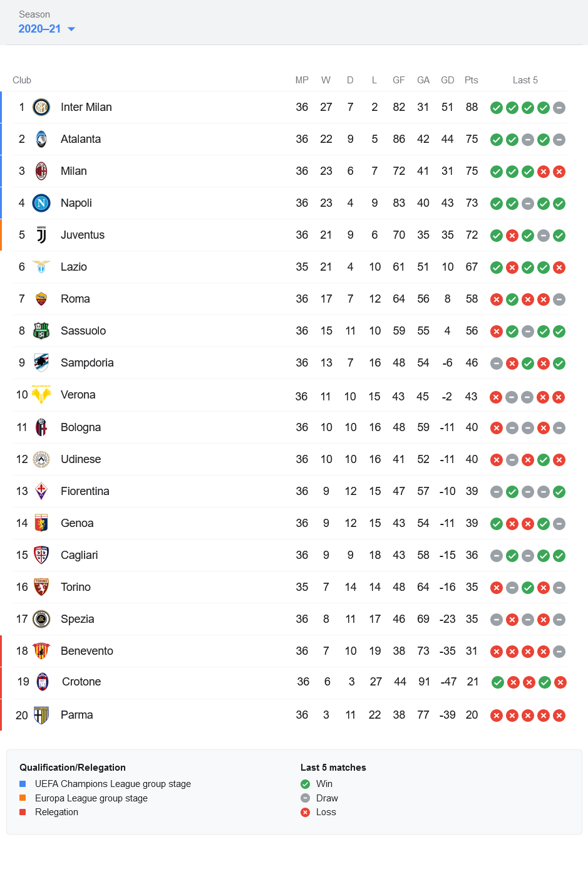Viewport: 588px width, 891px height.
Task: Click the Verona club logo
Action: pyautogui.click(x=41, y=395)
